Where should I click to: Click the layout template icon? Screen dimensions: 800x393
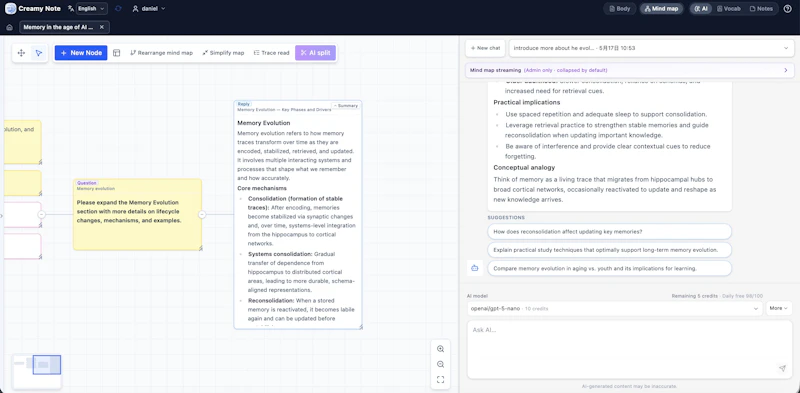pyautogui.click(x=116, y=53)
